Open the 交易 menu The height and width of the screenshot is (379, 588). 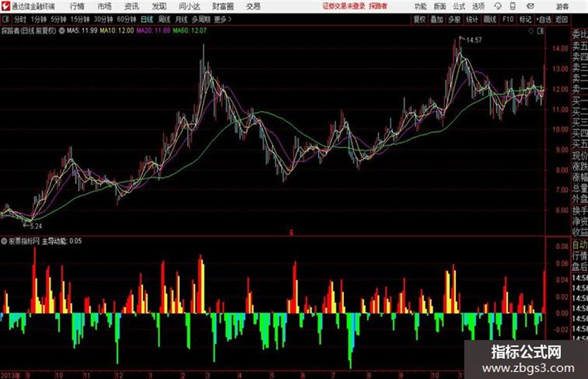[253, 6]
